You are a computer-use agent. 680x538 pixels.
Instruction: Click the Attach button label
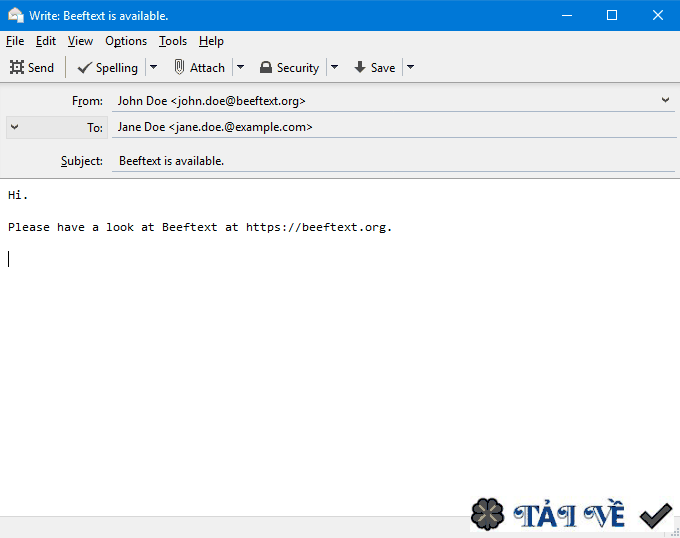[x=207, y=68]
